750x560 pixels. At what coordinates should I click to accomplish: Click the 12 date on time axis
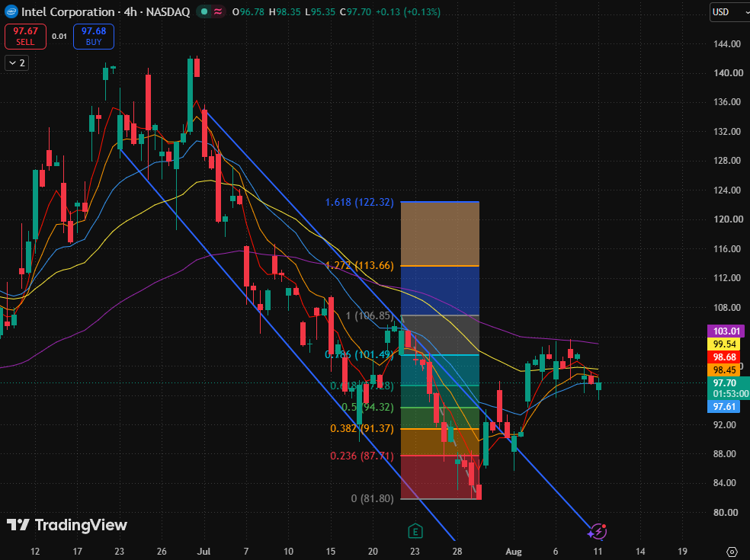coord(35,552)
